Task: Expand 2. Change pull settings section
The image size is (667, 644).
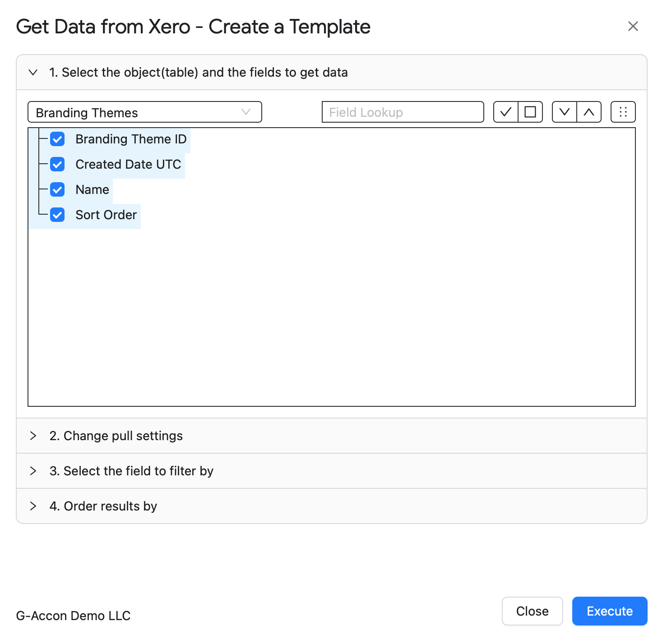Action: click(x=332, y=436)
